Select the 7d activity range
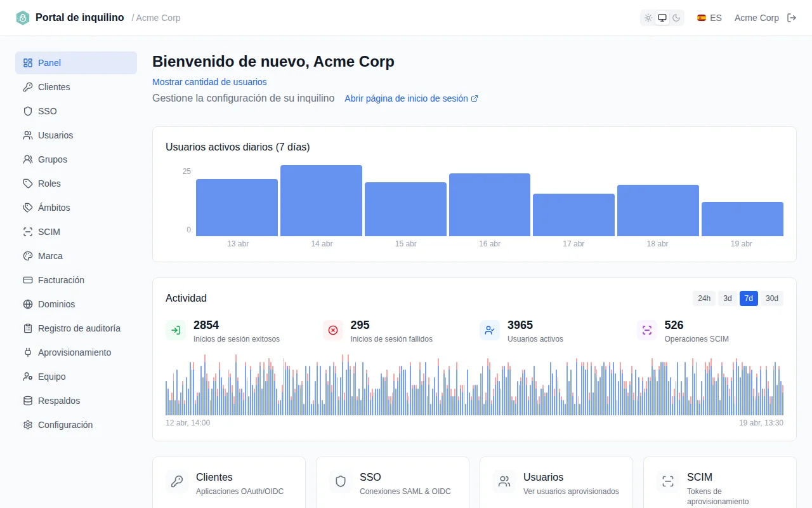Screen dimensions: 812x508 click(x=749, y=298)
